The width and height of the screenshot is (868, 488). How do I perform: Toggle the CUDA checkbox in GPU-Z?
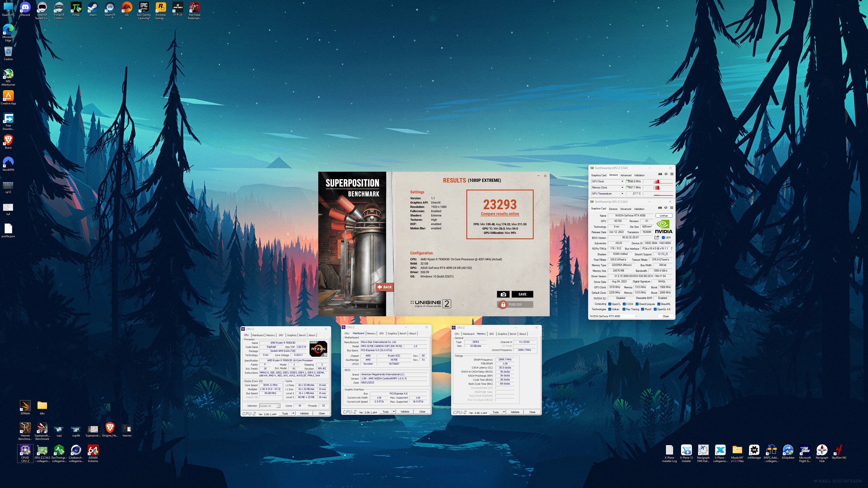(x=624, y=304)
